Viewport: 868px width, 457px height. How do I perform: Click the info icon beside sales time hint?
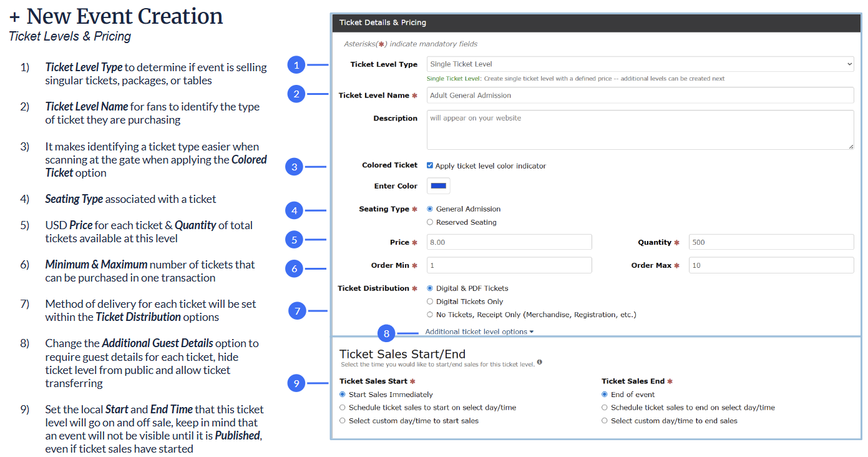(539, 362)
